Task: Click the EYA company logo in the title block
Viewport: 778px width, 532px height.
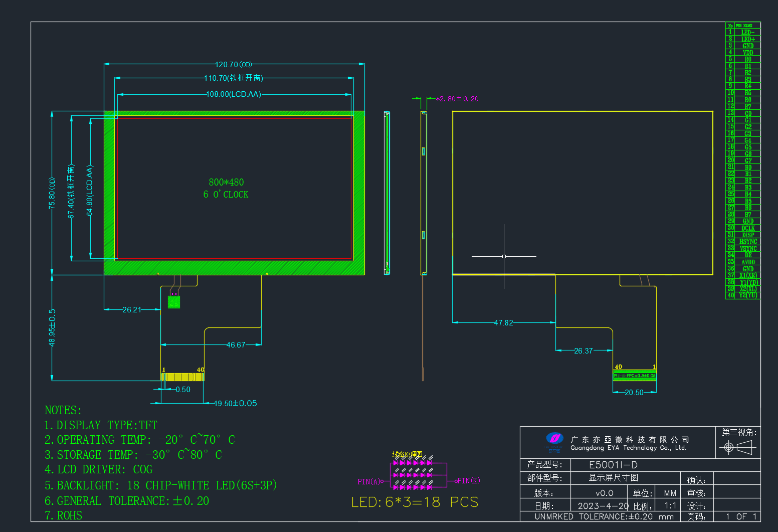Action: [x=554, y=441]
